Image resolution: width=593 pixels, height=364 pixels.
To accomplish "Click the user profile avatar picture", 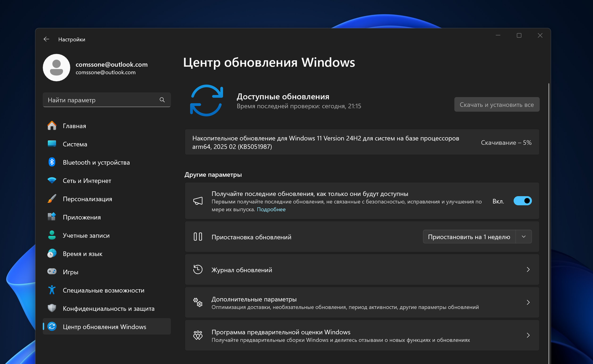I will pos(57,68).
